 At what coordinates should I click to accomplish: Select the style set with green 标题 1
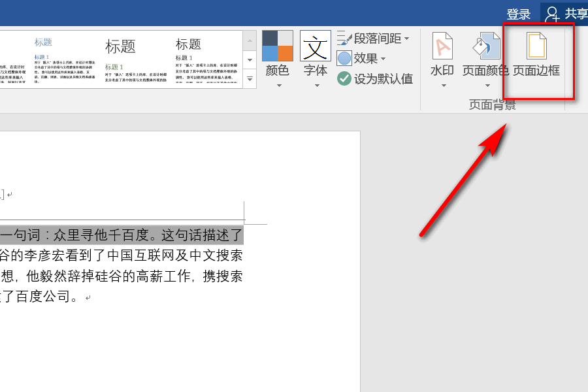pyautogui.click(x=136, y=60)
